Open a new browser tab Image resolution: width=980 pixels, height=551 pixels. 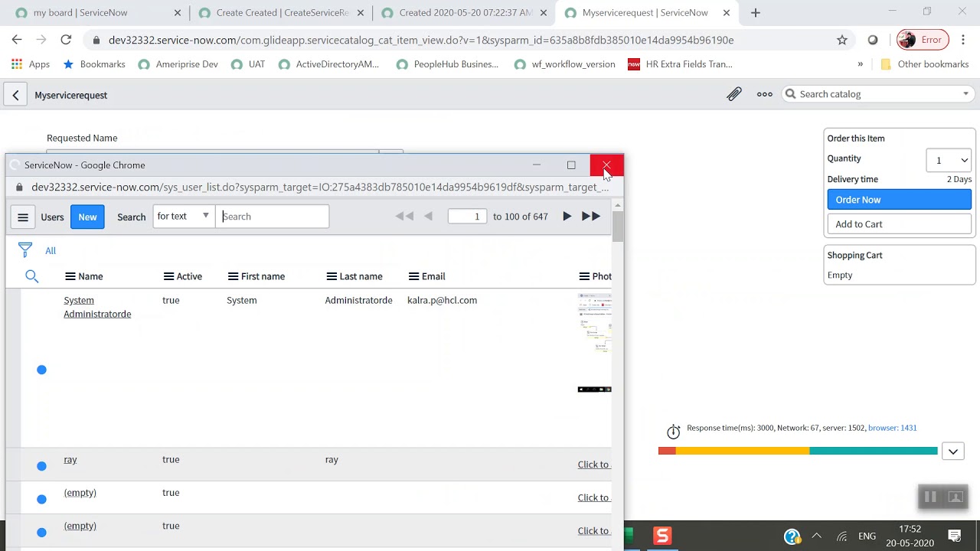coord(756,13)
